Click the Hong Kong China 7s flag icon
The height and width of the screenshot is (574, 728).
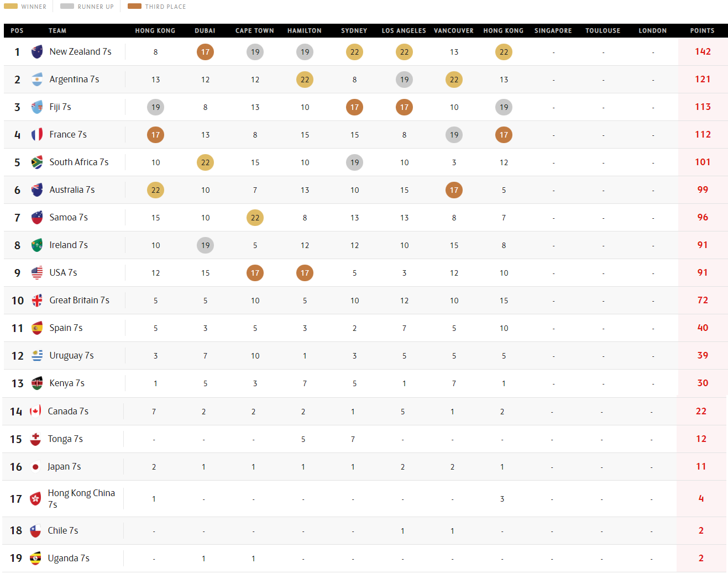pos(35,499)
